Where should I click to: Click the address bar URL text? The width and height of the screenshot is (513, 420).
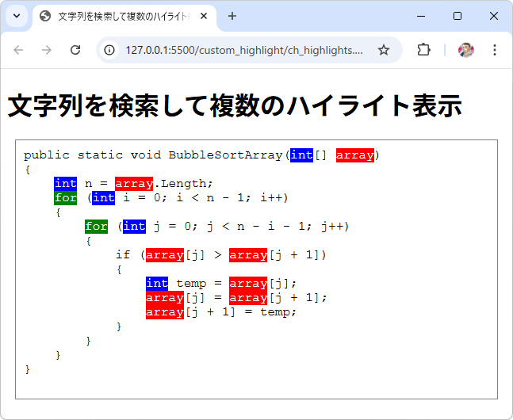243,50
